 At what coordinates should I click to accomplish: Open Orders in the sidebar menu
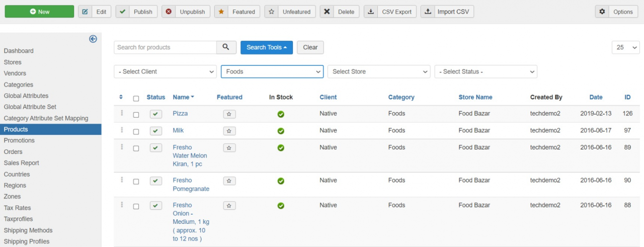click(x=13, y=151)
